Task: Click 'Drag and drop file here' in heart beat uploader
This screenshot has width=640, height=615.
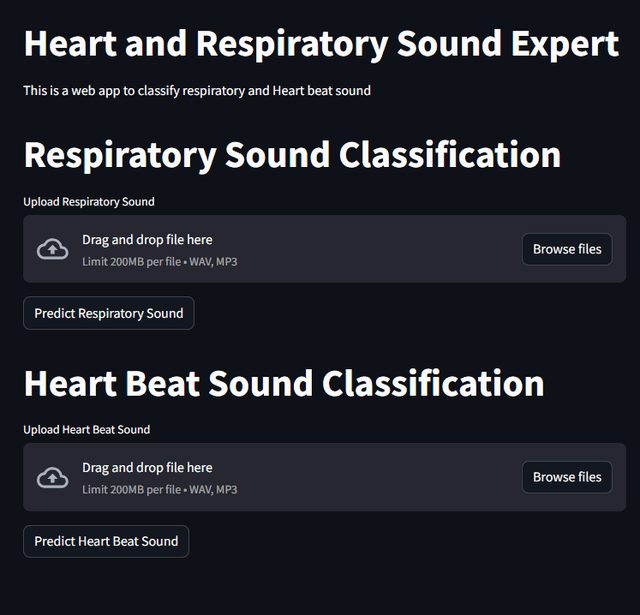Action: (x=147, y=468)
